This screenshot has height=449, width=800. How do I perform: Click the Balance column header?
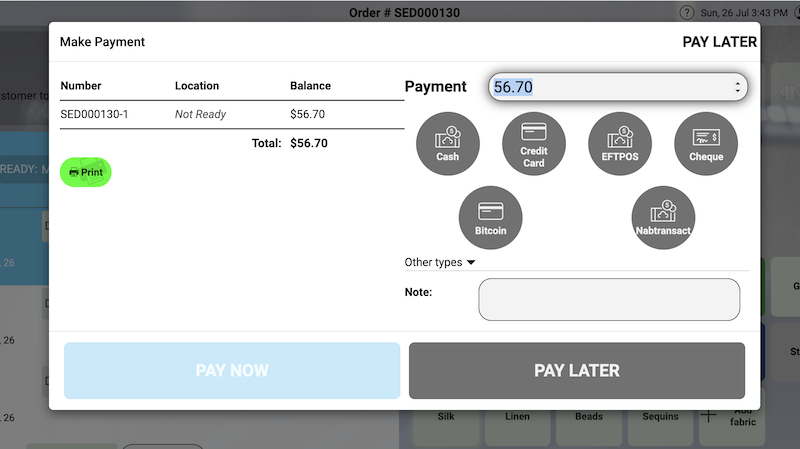pyautogui.click(x=310, y=86)
